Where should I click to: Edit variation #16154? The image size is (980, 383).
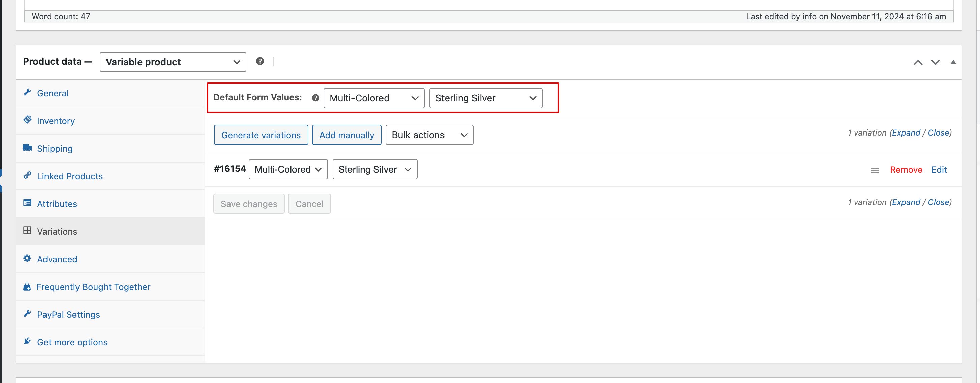pos(939,170)
